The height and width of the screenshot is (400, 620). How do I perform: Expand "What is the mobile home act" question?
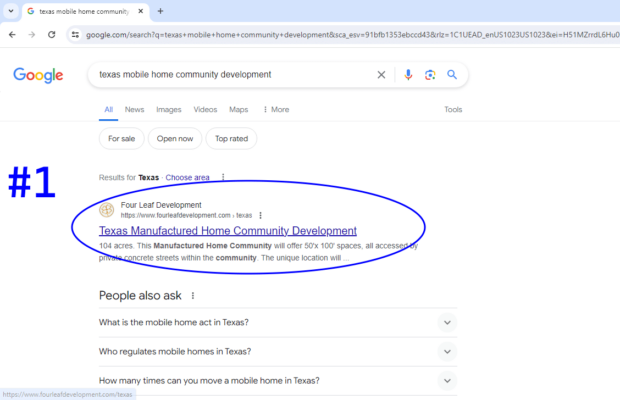(447, 322)
